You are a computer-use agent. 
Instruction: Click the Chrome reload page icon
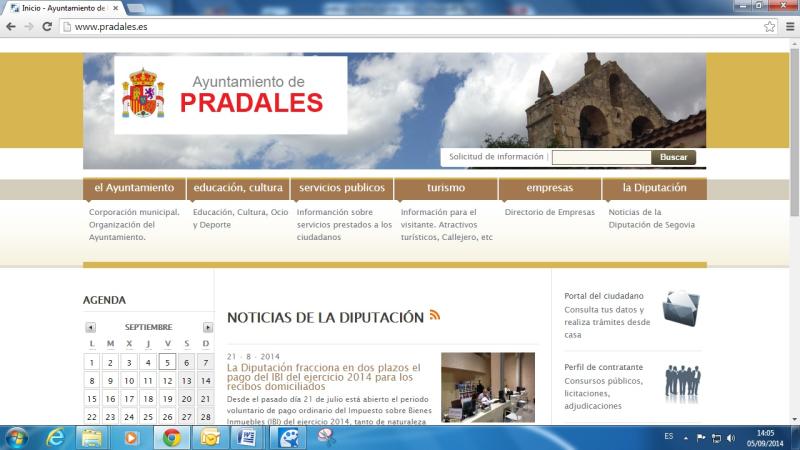coord(46,26)
